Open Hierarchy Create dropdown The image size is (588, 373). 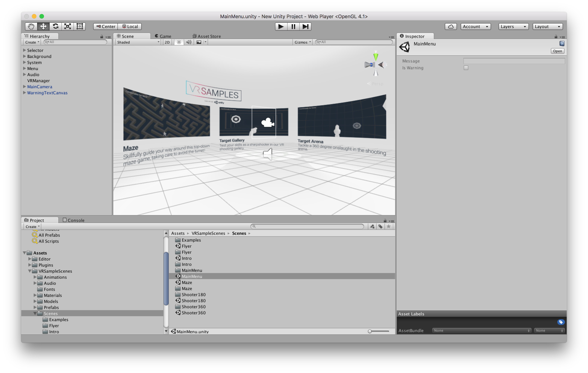click(32, 42)
